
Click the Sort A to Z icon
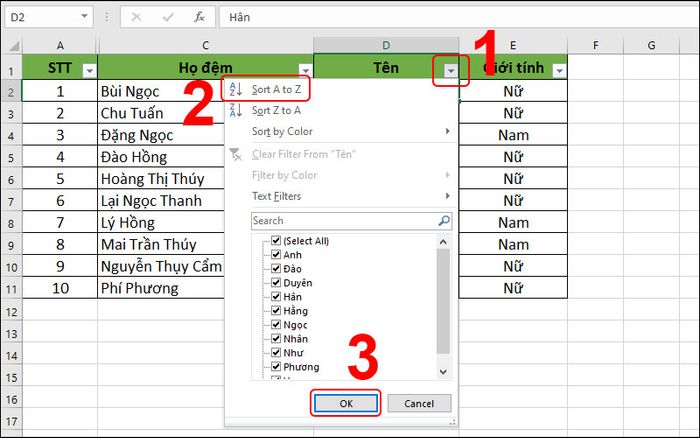pos(236,89)
